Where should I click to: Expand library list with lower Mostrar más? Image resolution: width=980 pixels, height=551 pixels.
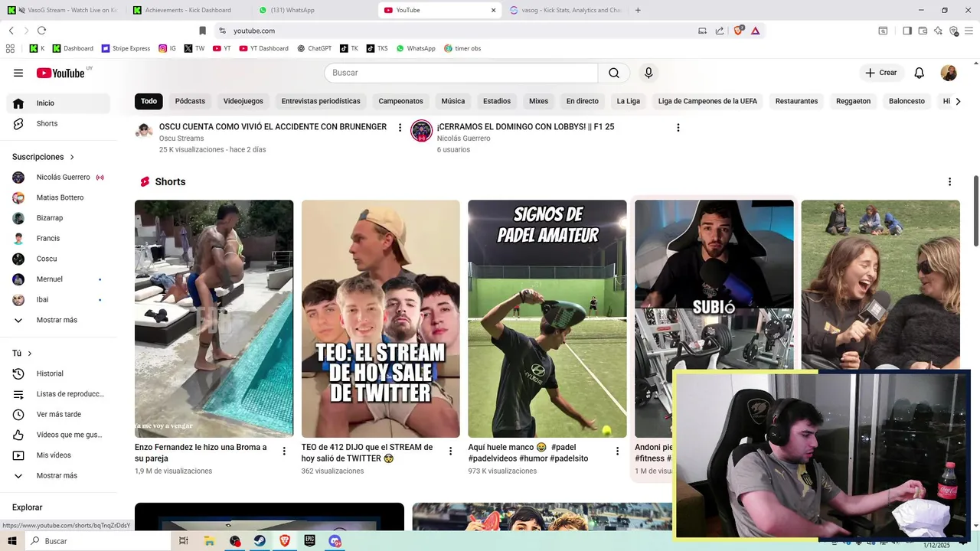[57, 476]
